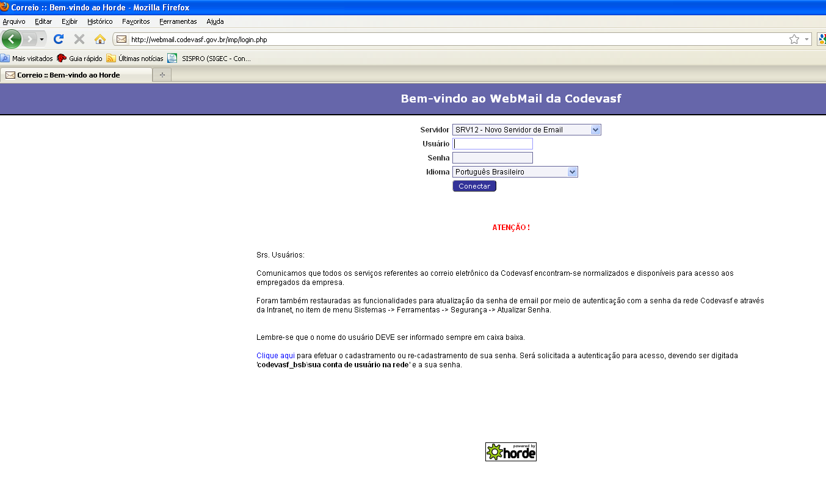This screenshot has width=826, height=504.
Task: Open the recent pages history dropdown arrow
Action: coord(42,40)
